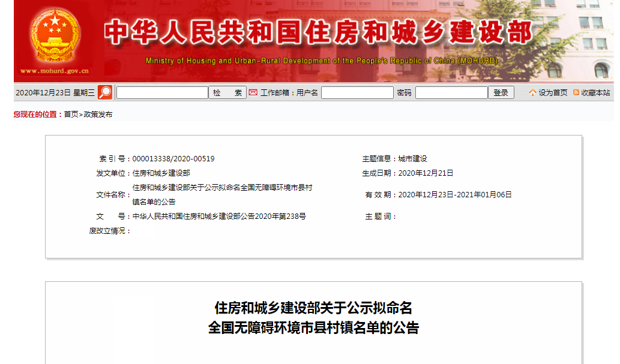Click the 检索 search button

coord(227,92)
